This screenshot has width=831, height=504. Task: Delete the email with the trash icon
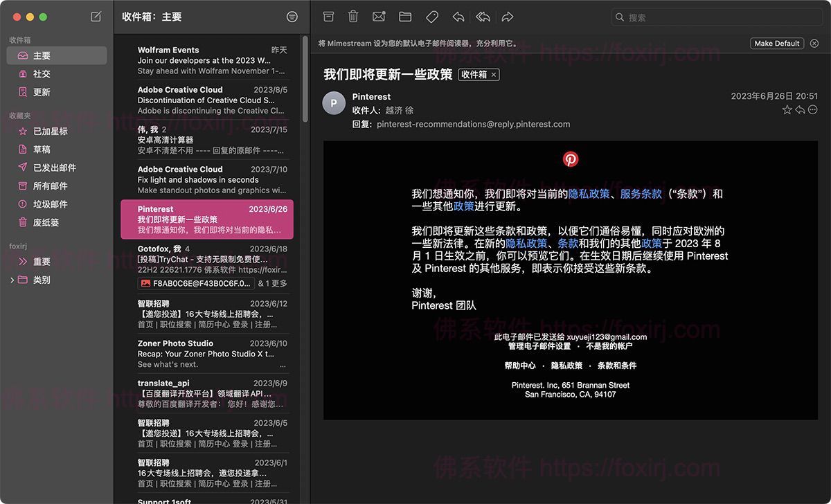click(x=353, y=16)
